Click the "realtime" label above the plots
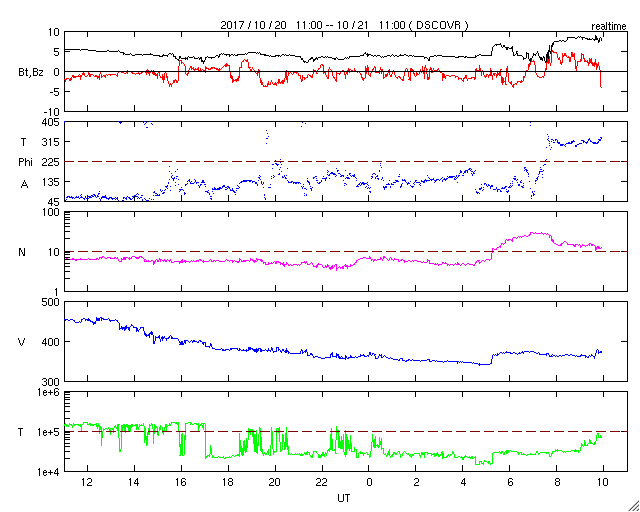This screenshot has height=512, width=640. click(x=609, y=27)
